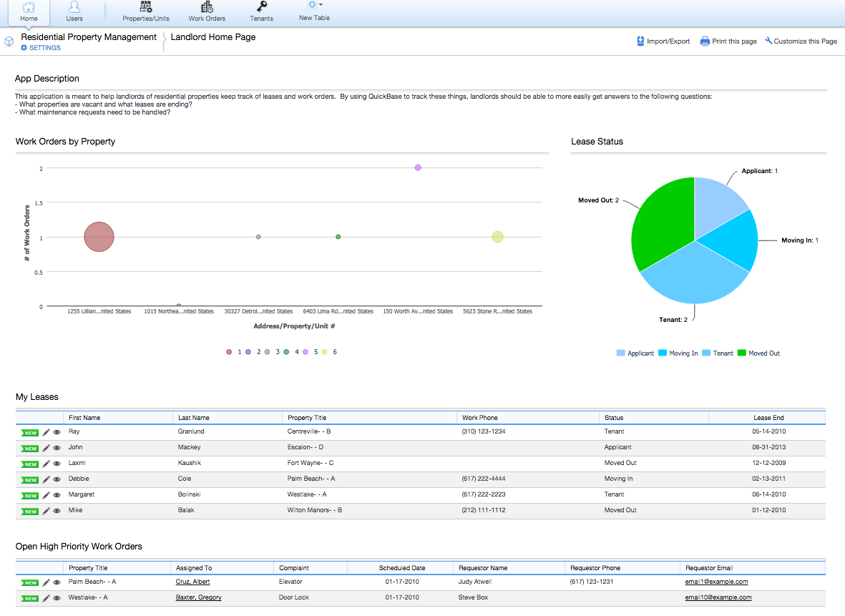Sort work orders by Assigned To header
The height and width of the screenshot is (616, 845).
[194, 568]
